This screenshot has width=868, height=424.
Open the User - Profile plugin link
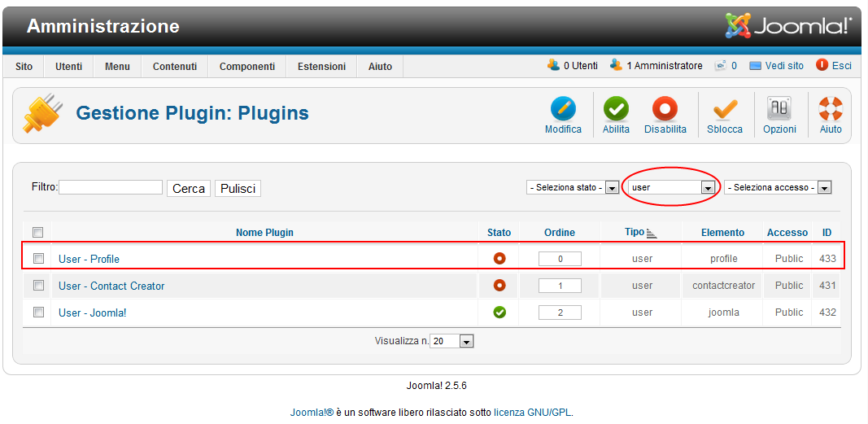tap(89, 259)
